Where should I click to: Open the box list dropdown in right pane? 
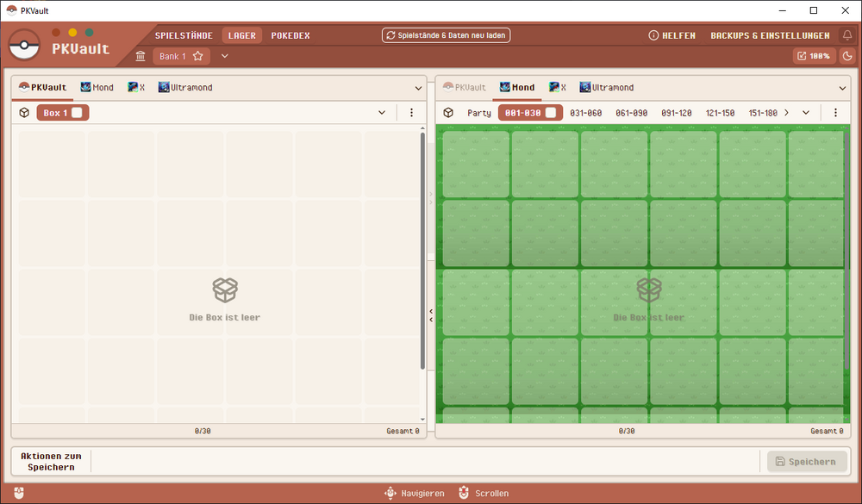pyautogui.click(x=806, y=113)
